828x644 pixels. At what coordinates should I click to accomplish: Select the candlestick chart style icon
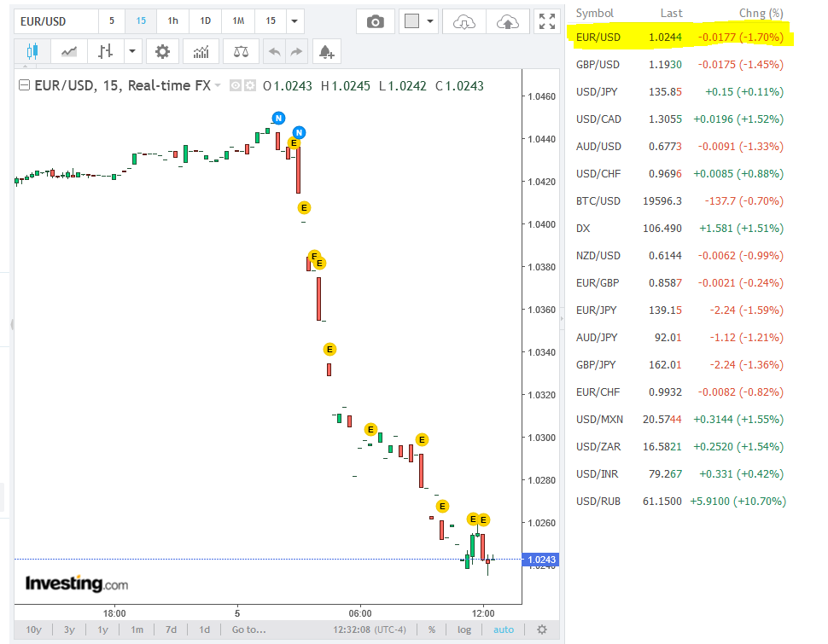point(32,51)
